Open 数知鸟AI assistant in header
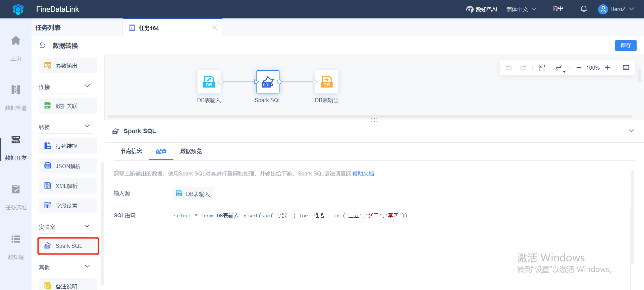This screenshot has width=644, height=290. (x=482, y=9)
